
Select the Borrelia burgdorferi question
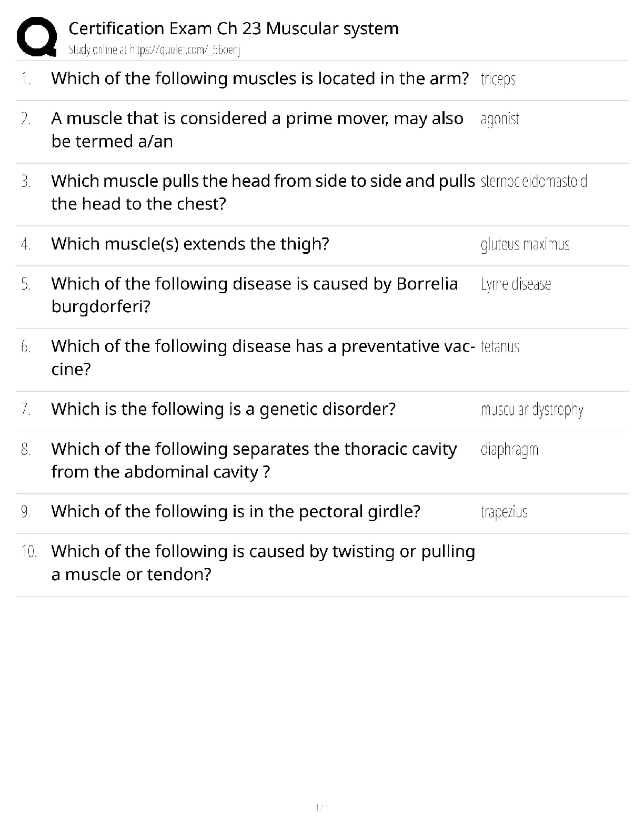click(254, 295)
